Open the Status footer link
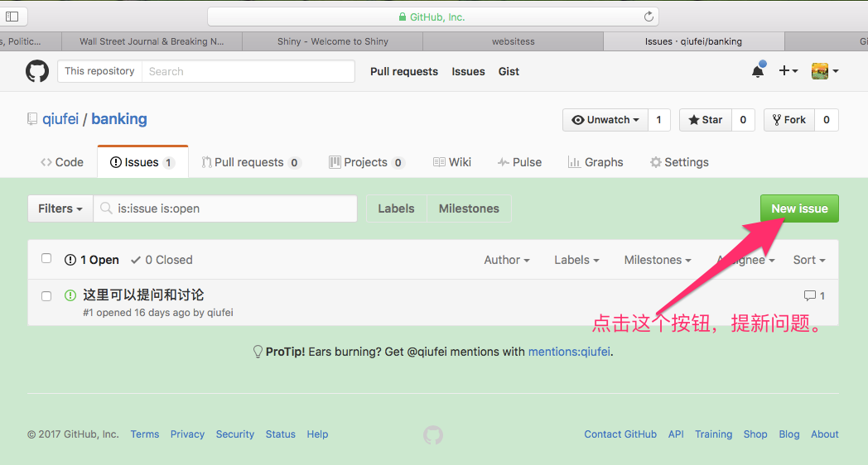Screen dimensions: 868x465 pyautogui.click(x=280, y=434)
